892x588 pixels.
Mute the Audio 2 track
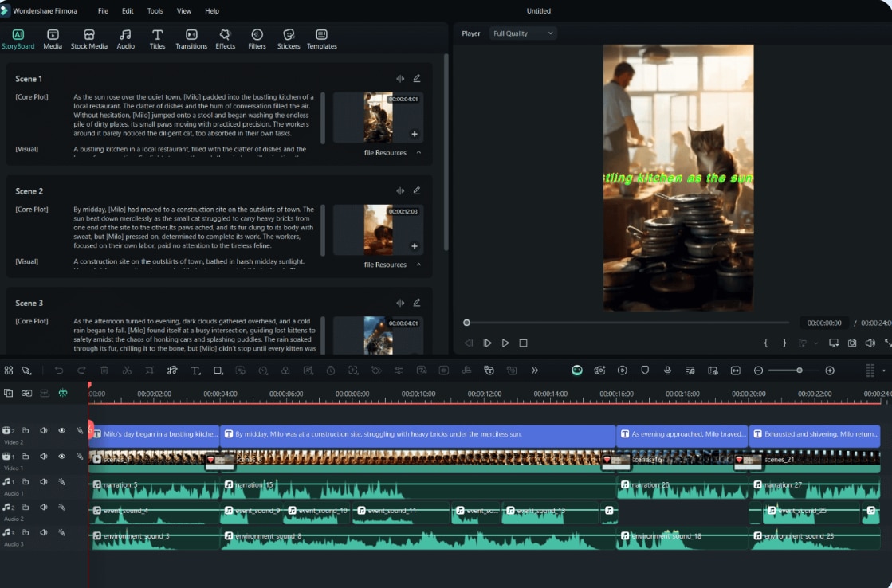[43, 507]
